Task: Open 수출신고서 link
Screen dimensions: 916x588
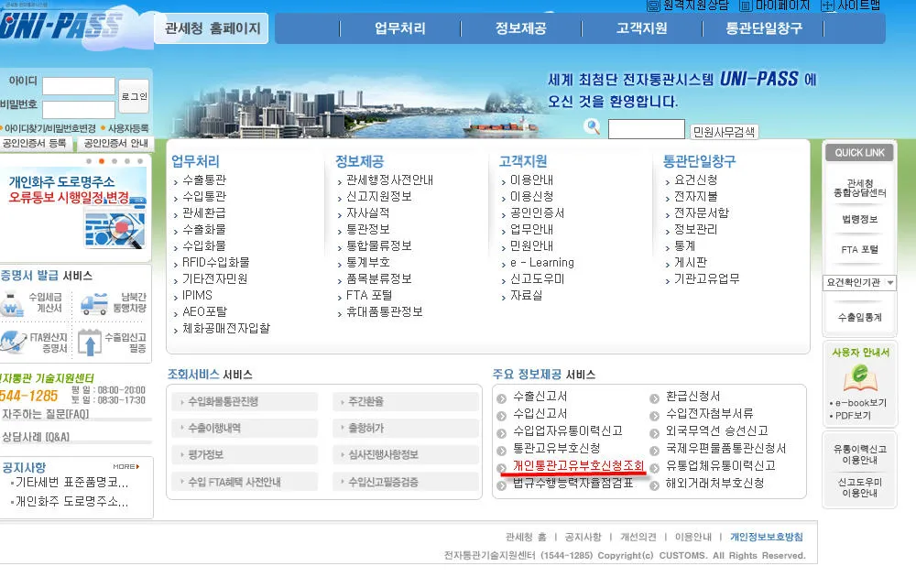Action: pos(540,396)
